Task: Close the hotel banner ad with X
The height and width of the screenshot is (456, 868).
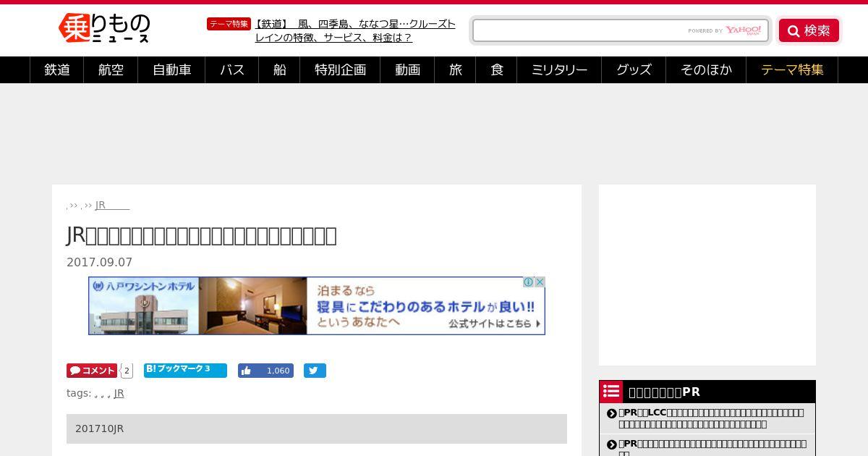Action: [x=540, y=282]
